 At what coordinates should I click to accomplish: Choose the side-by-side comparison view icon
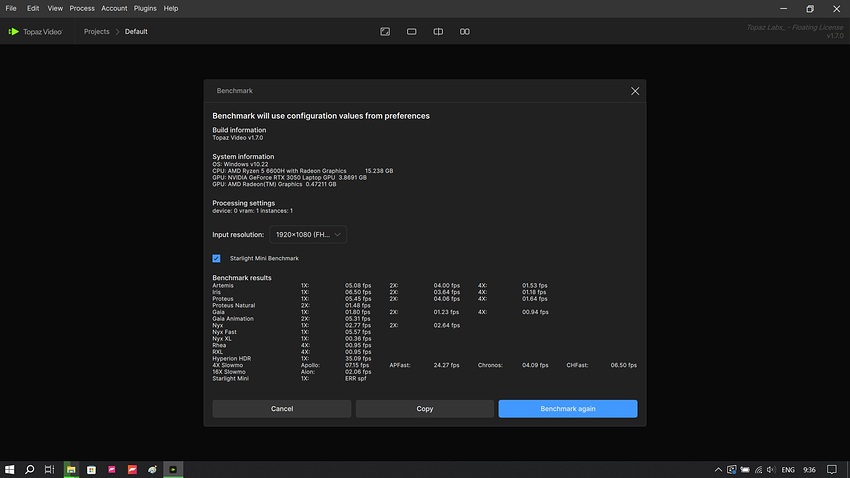pyautogui.click(x=465, y=31)
